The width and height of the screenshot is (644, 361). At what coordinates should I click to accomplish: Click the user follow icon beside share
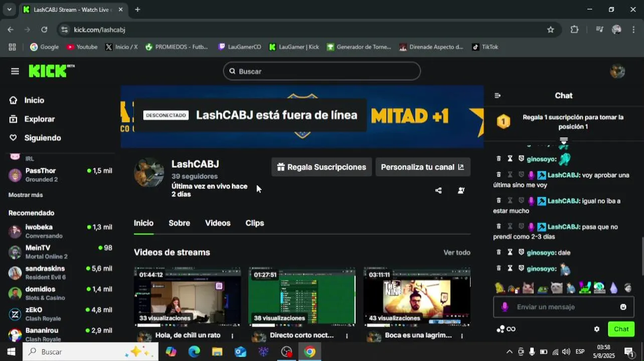[461, 191]
